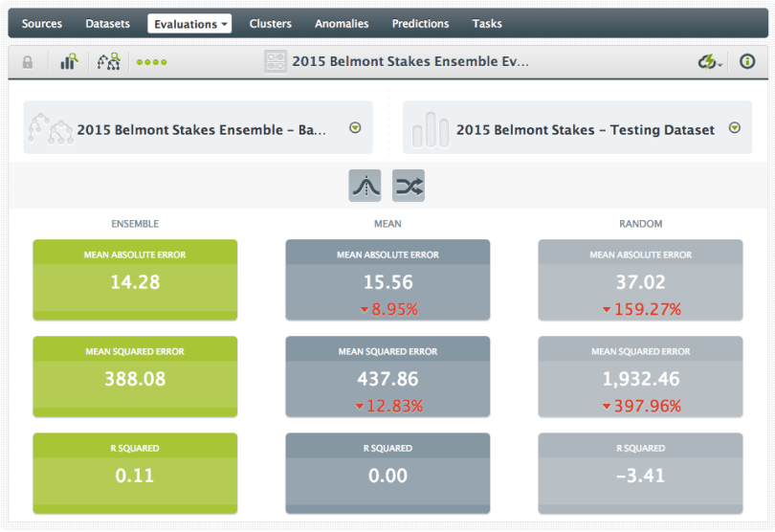
Task: Click the four green dots indicator
Action: 152,62
